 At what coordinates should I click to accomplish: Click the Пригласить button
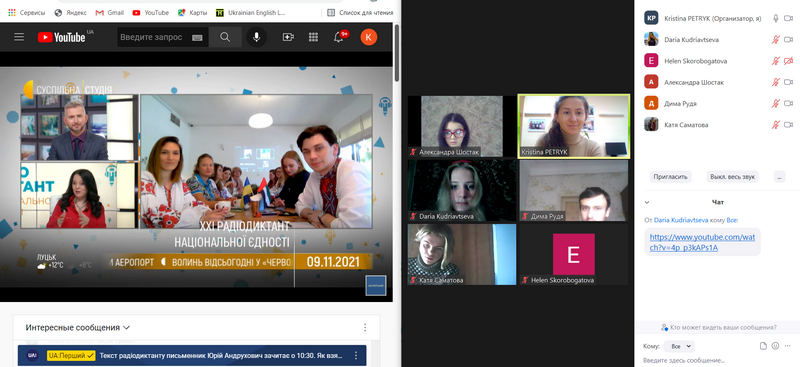coord(670,177)
